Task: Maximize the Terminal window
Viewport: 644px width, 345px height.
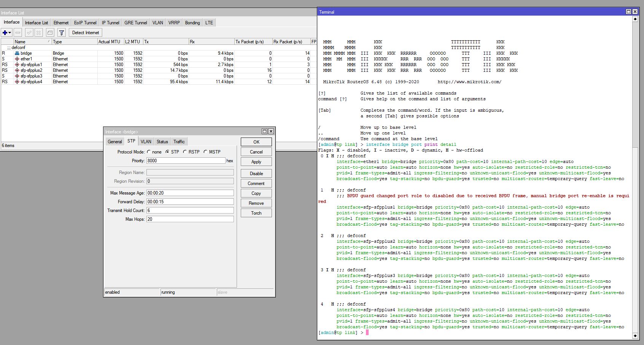Action: pos(628,12)
